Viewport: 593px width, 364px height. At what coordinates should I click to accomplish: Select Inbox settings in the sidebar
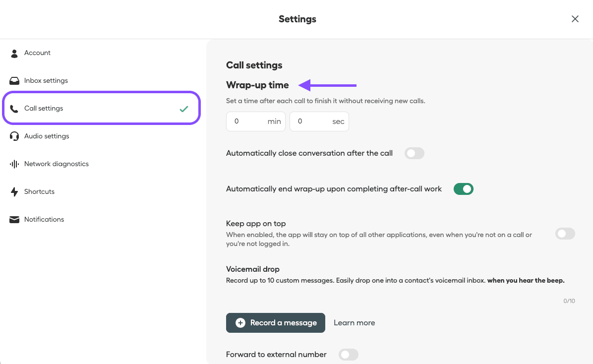[x=46, y=81]
